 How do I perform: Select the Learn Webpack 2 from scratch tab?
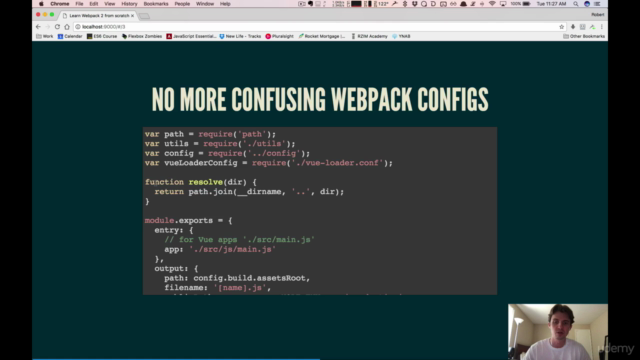[99, 16]
